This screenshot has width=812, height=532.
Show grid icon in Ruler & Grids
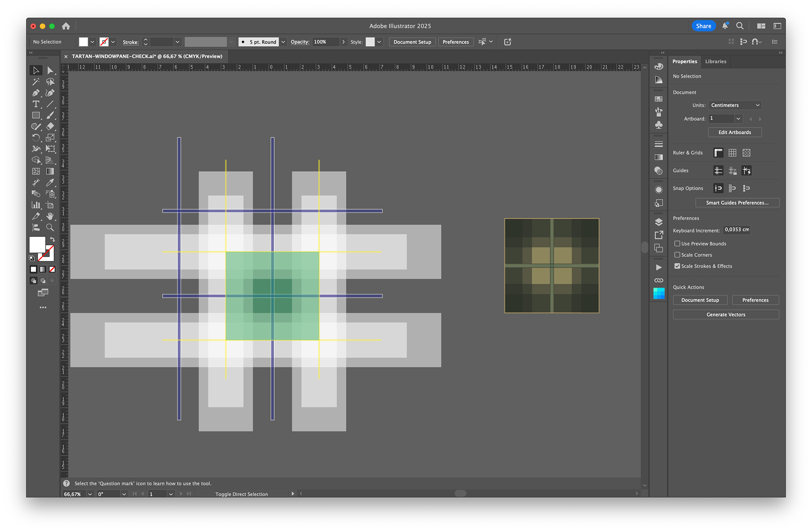[x=732, y=153]
